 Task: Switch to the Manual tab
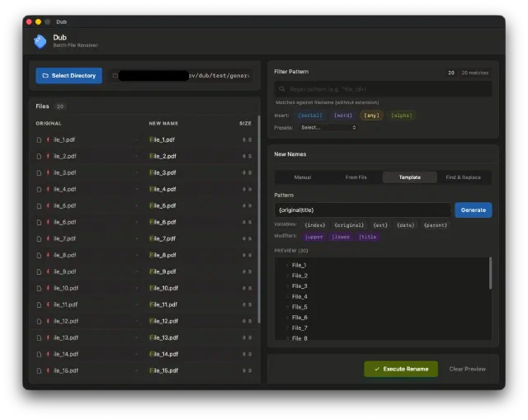(x=303, y=177)
